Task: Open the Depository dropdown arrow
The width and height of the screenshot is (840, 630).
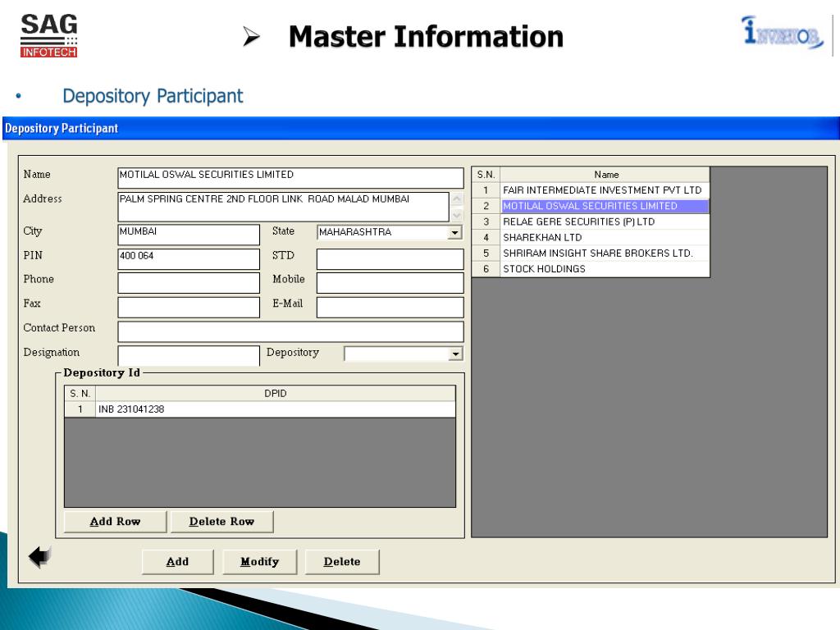Action: pyautogui.click(x=455, y=354)
